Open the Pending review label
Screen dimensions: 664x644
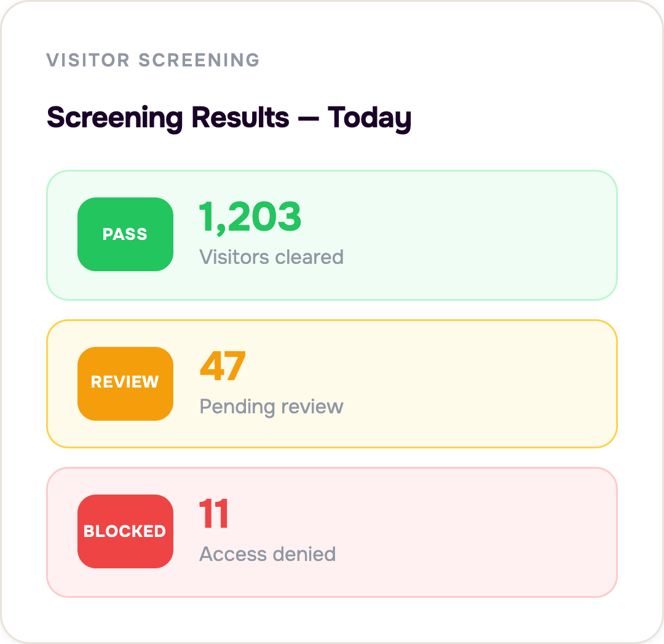click(x=272, y=407)
